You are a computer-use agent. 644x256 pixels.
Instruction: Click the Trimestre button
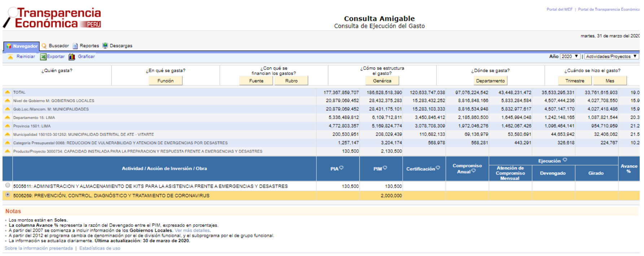pos(575,81)
